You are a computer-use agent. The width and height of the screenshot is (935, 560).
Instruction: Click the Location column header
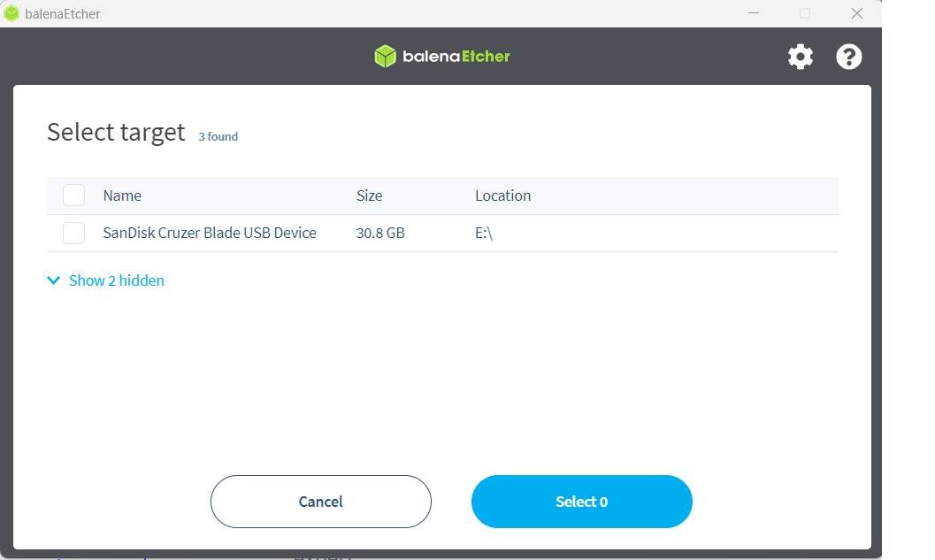pos(502,196)
